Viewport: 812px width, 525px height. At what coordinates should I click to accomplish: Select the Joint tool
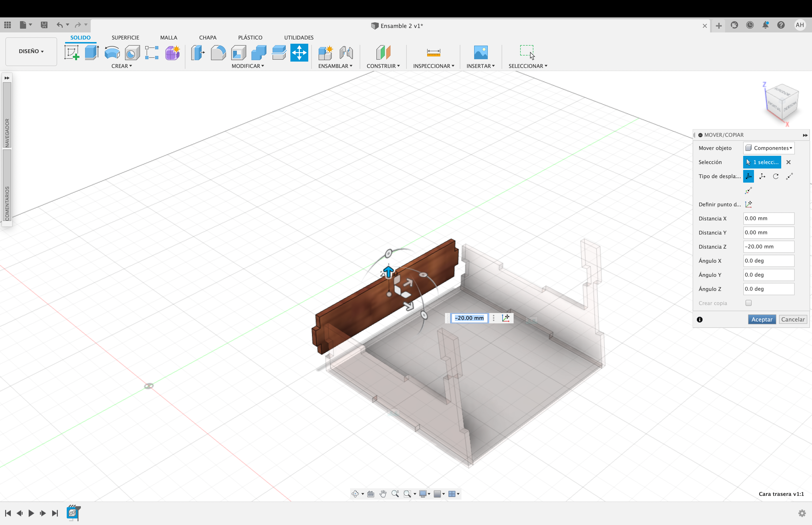[346, 53]
